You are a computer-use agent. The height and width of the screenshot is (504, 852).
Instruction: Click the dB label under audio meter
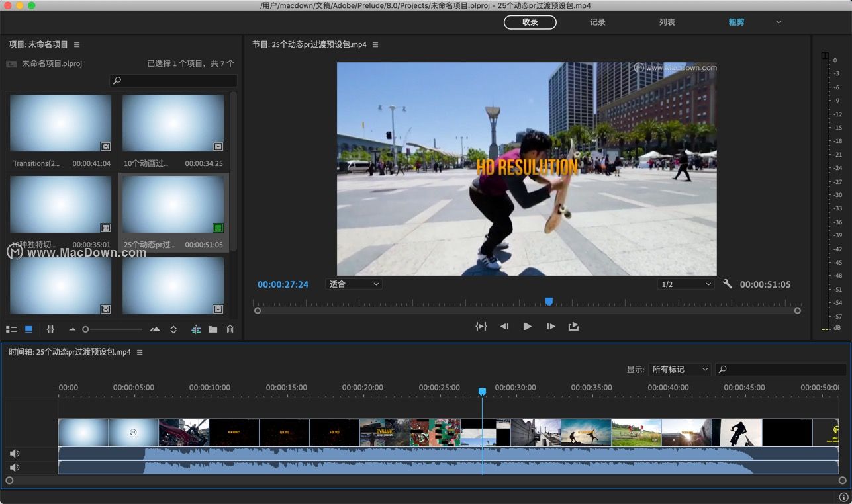click(837, 328)
